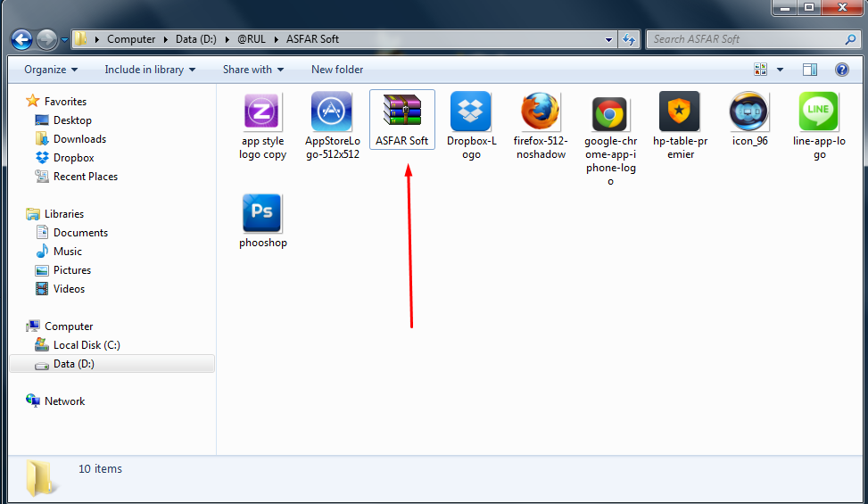Change view using the view icon

[761, 70]
